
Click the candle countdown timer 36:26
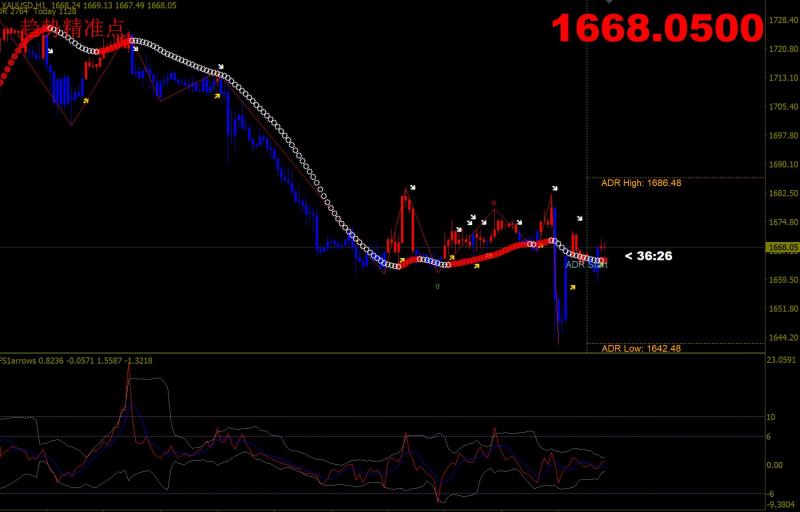648,256
